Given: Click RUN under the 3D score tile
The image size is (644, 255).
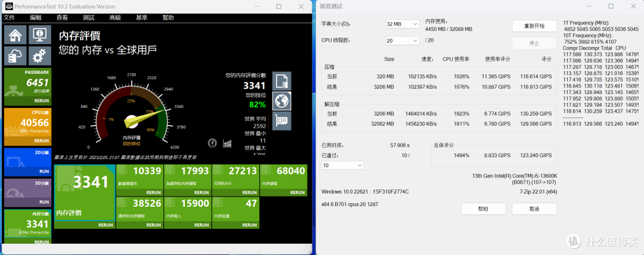Looking at the screenshot, I should [x=44, y=202].
